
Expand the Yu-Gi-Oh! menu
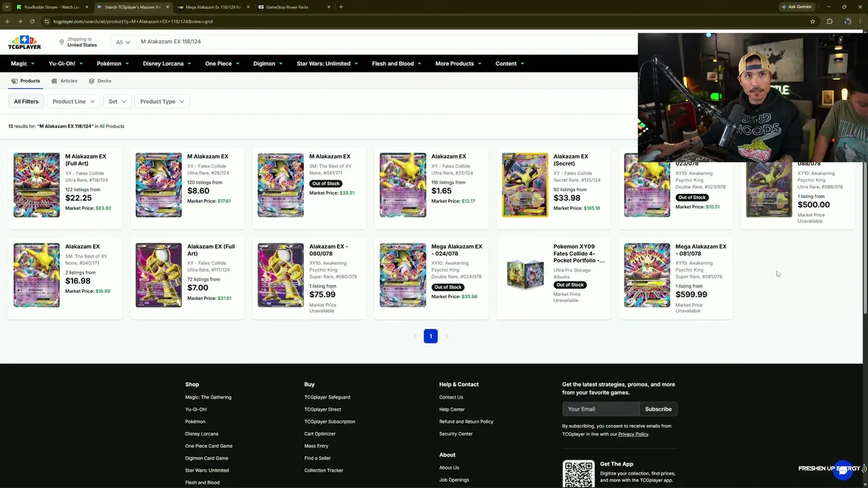[66, 64]
